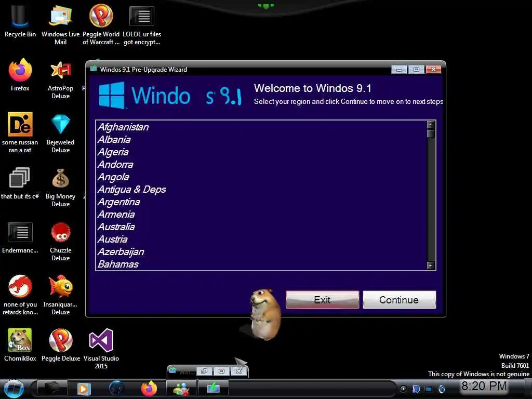532x399 pixels.
Task: Open Insaniquarium Deluxe fish icon
Action: [60, 295]
